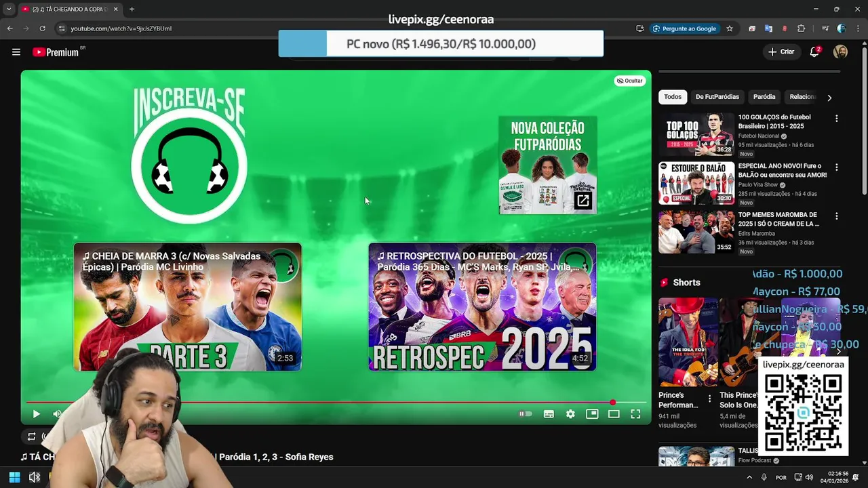
Task: Open options for 100 Golaços video
Action: (x=836, y=119)
